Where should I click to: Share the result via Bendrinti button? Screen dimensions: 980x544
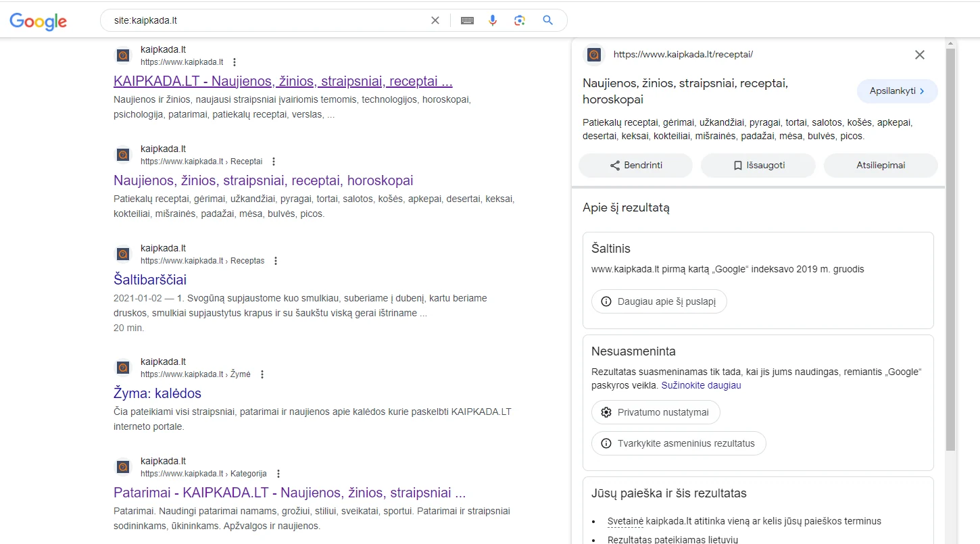(x=635, y=166)
